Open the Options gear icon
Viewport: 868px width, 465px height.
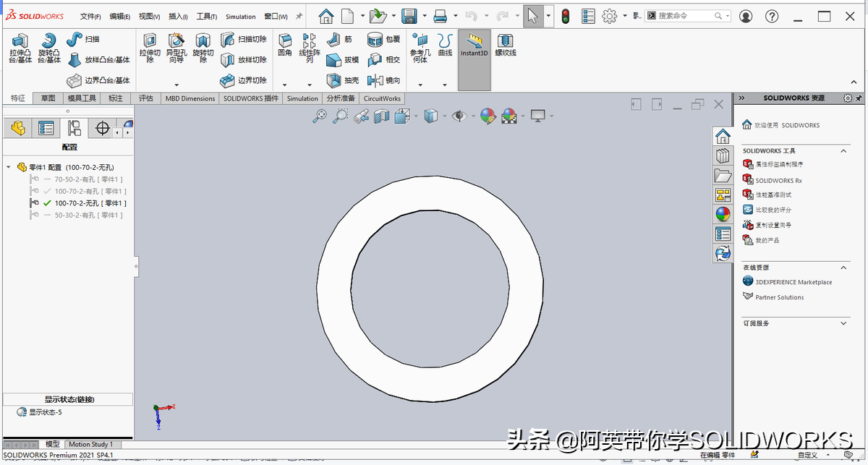tap(610, 16)
